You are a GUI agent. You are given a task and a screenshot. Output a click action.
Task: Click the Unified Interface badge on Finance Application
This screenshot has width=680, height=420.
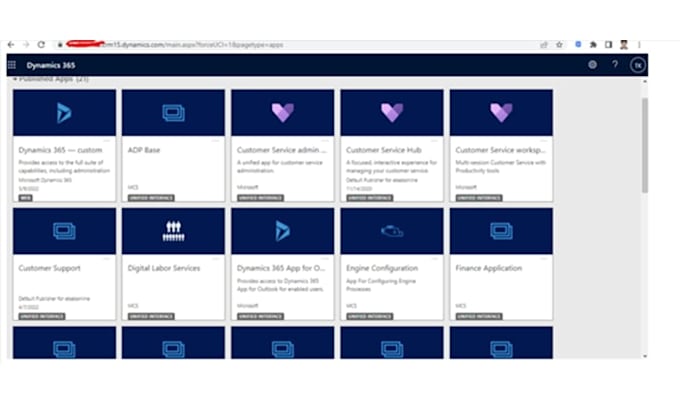[x=479, y=316]
